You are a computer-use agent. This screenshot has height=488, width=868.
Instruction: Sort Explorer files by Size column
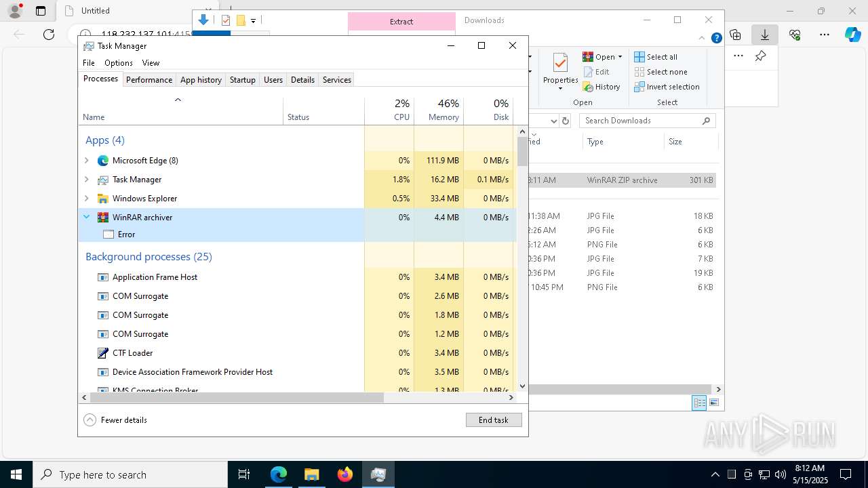point(690,142)
